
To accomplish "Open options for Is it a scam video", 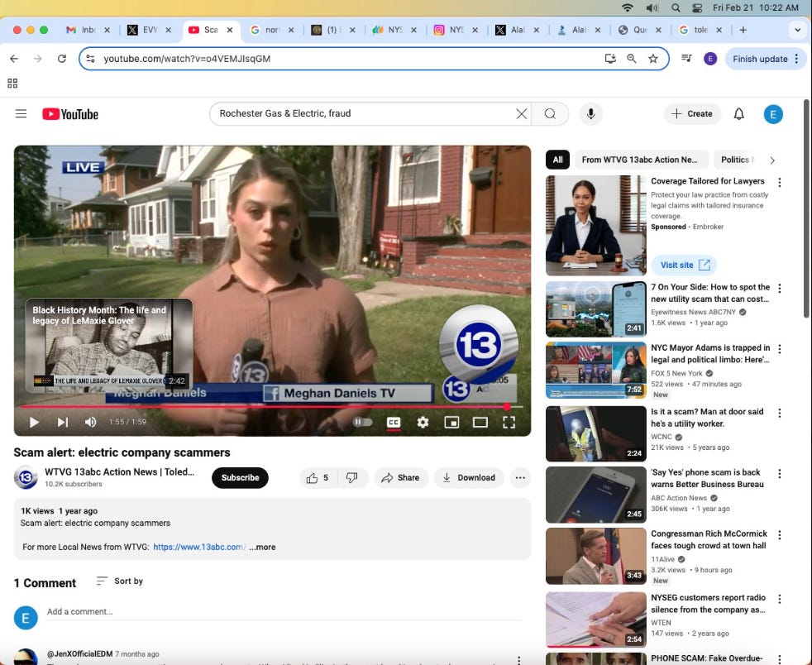I will [x=780, y=413].
